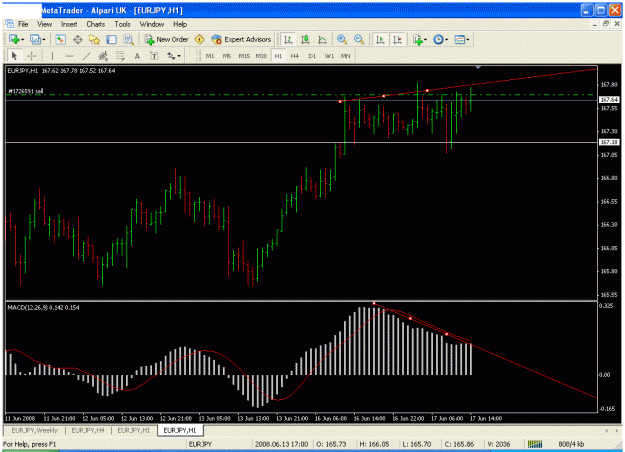The image size is (625, 452).
Task: Open the Tools menu
Action: [x=122, y=24]
